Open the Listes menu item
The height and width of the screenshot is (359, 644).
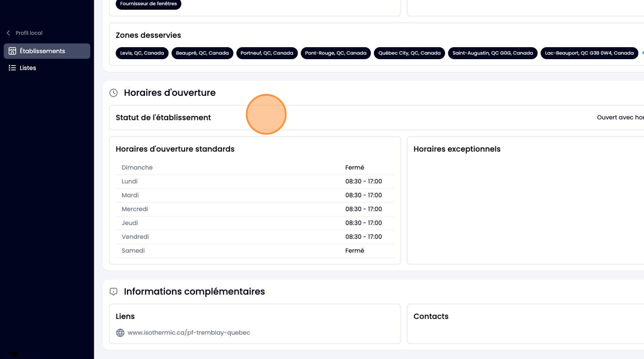click(47, 68)
